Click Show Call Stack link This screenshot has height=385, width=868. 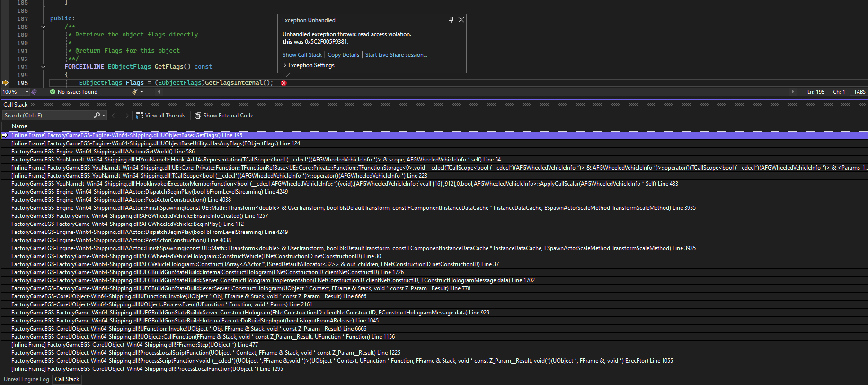[x=302, y=55]
